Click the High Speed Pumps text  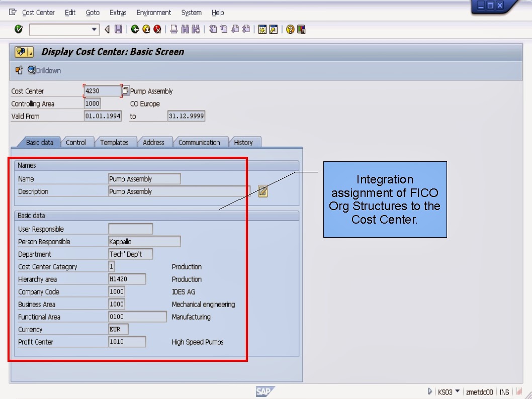click(x=198, y=342)
